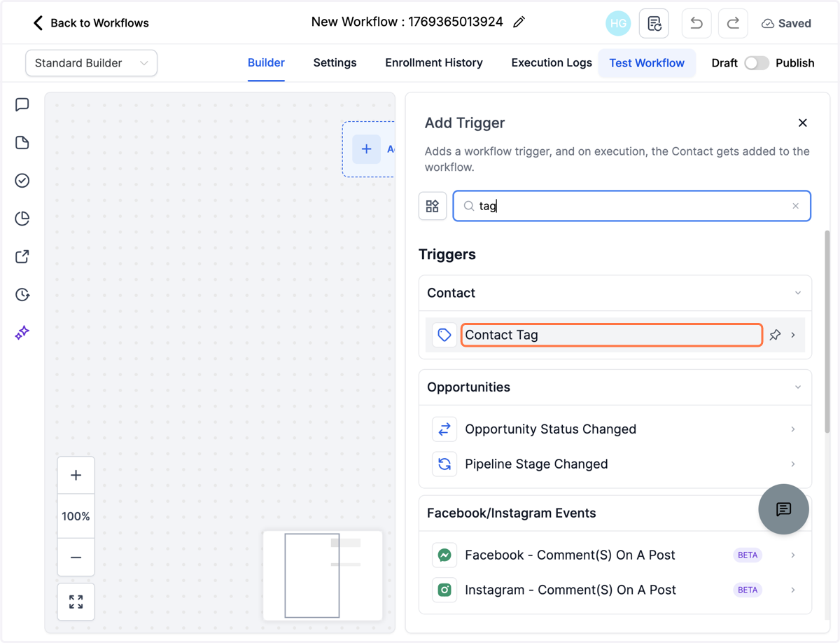Go back to Workflows via arrow
840x643 pixels.
pos(38,23)
